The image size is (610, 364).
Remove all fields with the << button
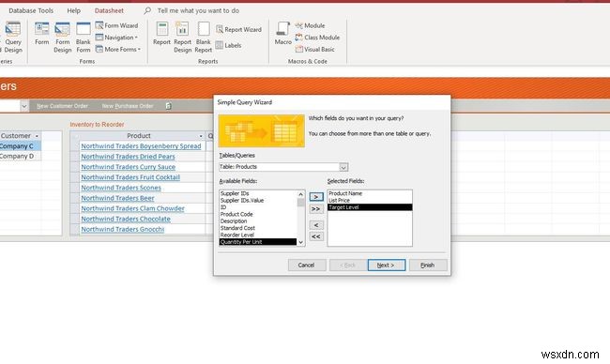[x=316, y=236]
